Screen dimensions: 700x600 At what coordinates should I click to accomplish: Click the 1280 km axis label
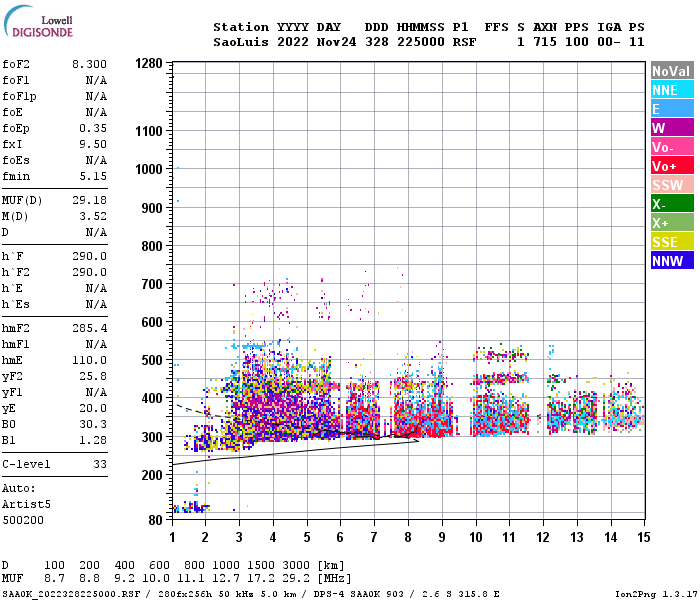(x=149, y=63)
